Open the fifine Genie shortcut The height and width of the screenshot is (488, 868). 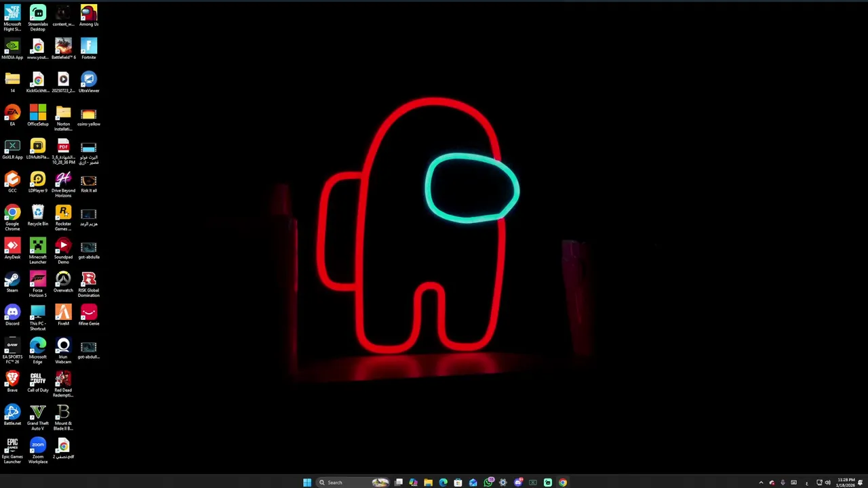tap(89, 314)
